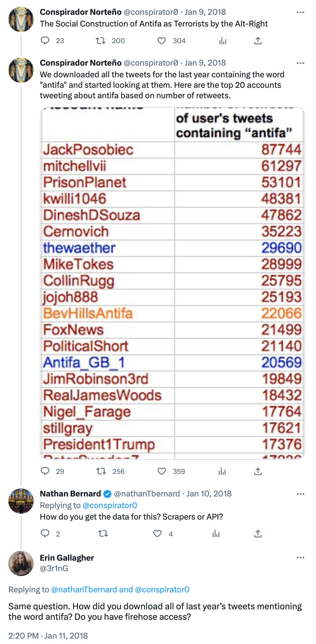Open the antifa retweets table image
Image resolution: width=316 pixels, height=644 pixels.
[172, 283]
